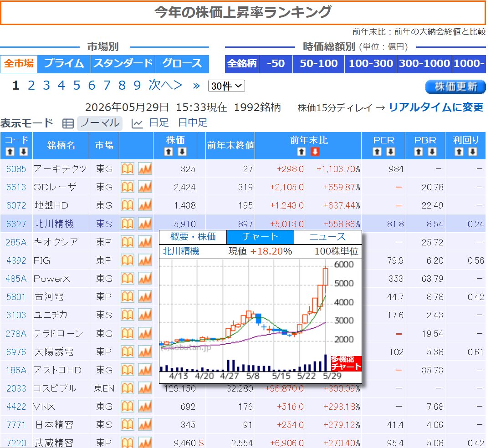Open stock code 4422 link
Image resolution: width=501 pixels, height=448 pixels.
tap(16, 407)
